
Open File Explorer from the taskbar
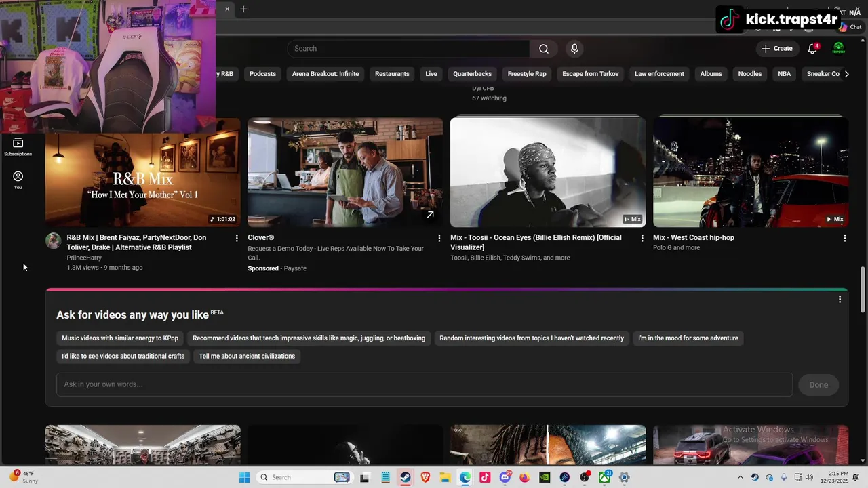(445, 477)
